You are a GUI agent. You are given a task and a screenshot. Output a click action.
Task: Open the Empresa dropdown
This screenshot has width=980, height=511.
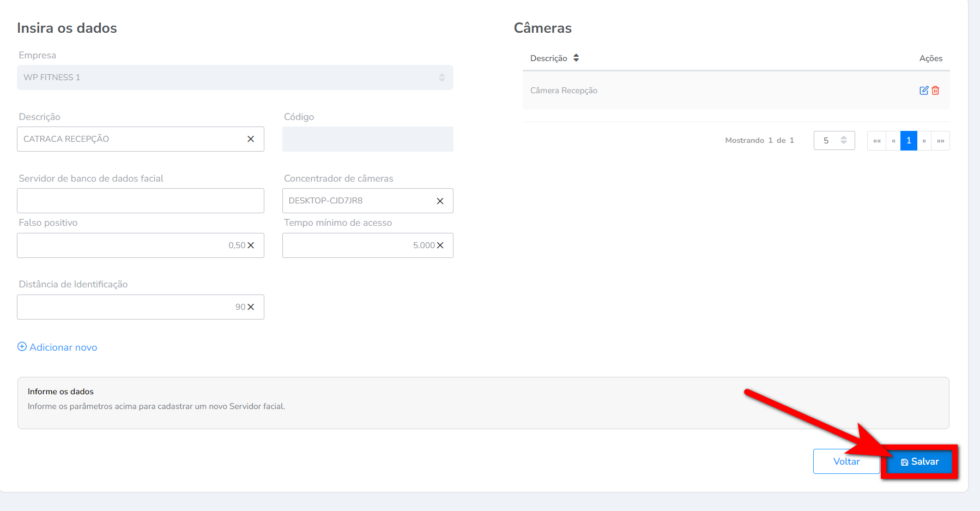pos(235,77)
